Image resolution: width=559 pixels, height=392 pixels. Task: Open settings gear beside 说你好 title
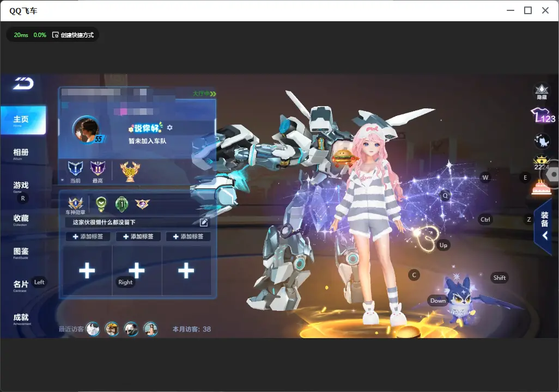169,127
